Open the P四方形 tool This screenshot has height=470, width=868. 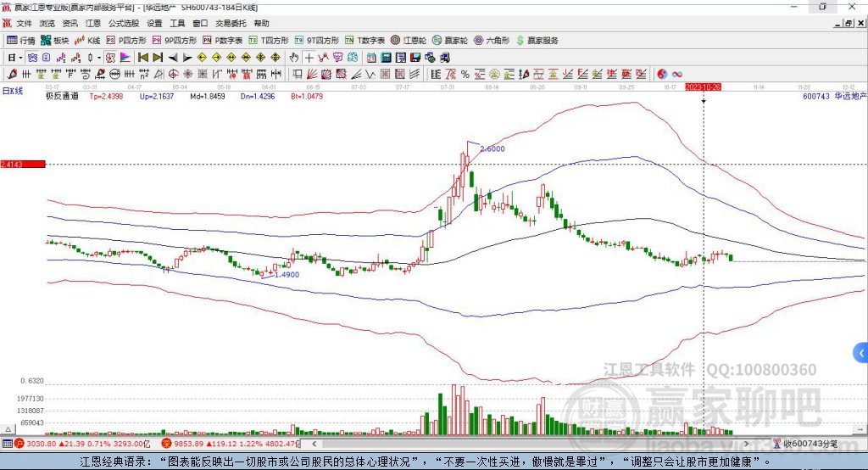pyautogui.click(x=126, y=41)
